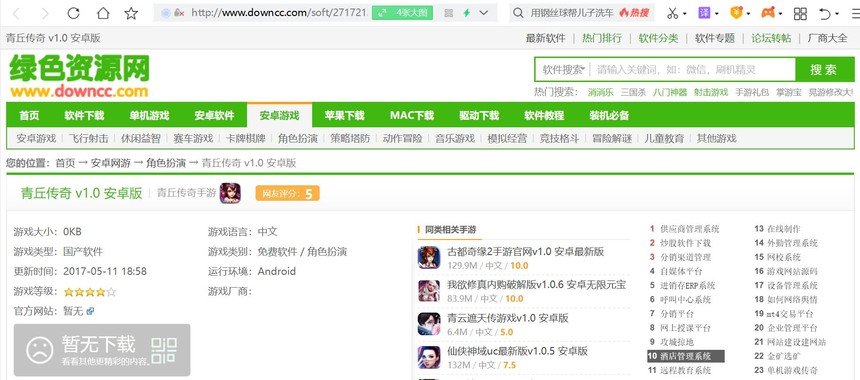Screen dimensions: 860x380
Task: Click the 在线制作 ad link
Action: click(x=784, y=229)
